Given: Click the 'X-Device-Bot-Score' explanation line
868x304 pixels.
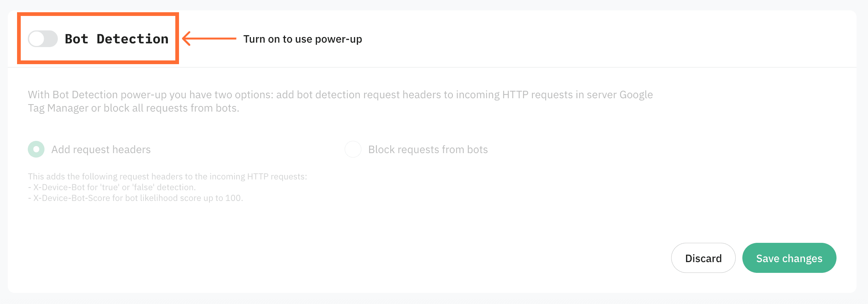Looking at the screenshot, I should point(136,198).
